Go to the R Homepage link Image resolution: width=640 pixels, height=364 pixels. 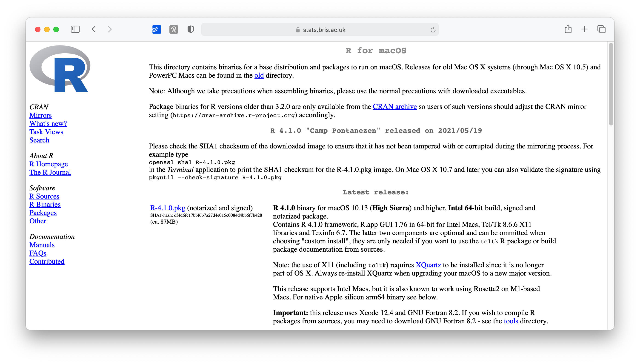pyautogui.click(x=49, y=164)
